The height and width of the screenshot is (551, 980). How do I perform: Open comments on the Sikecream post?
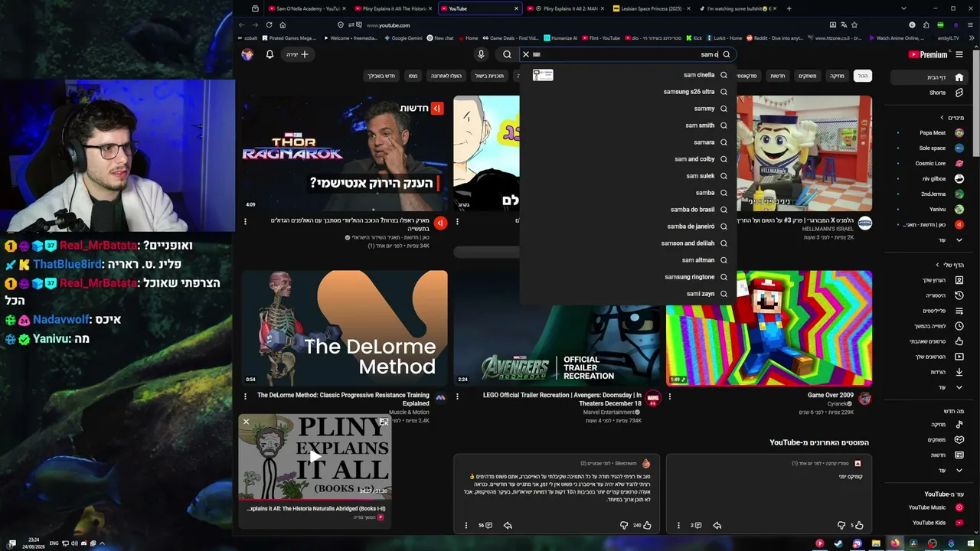pyautogui.click(x=485, y=525)
